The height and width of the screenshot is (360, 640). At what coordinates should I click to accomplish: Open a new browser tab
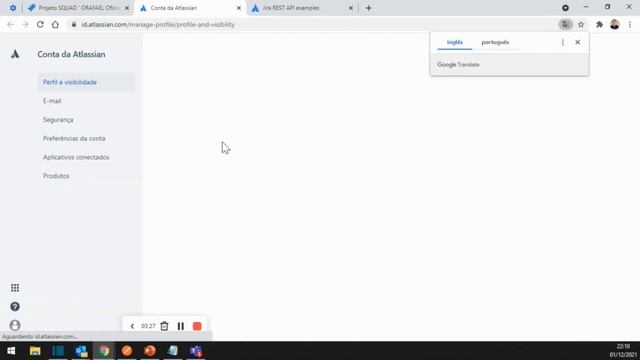point(369,8)
